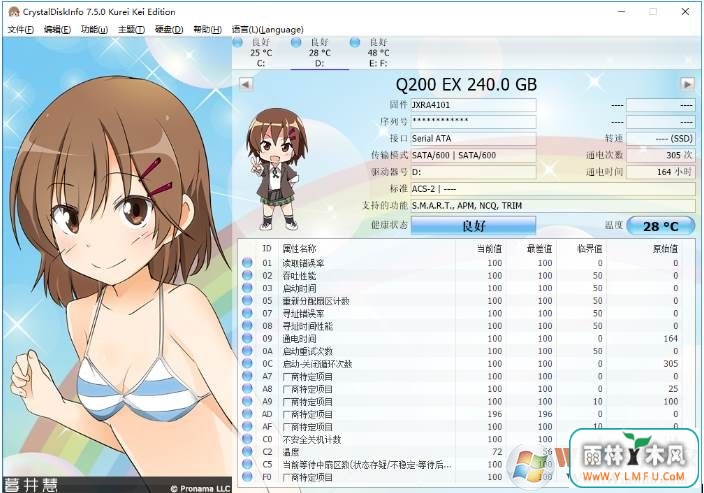This screenshot has height=493, width=704.
Task: Click the status orb for attribute A7
Action: [247, 376]
